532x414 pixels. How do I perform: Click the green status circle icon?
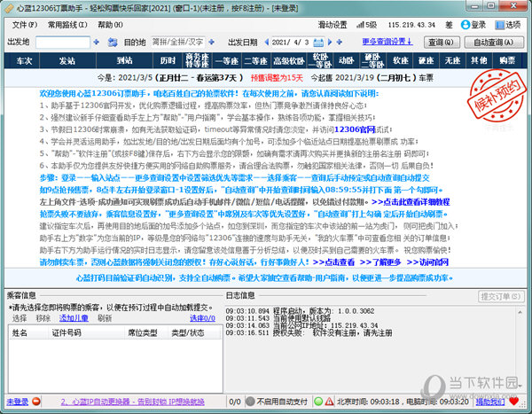point(318,402)
